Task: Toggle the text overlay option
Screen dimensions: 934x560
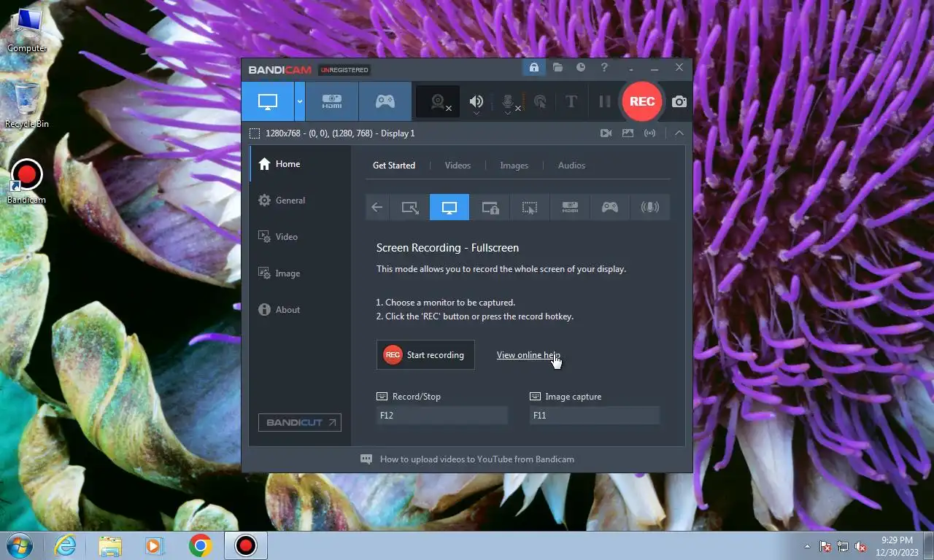Action: pos(571,101)
